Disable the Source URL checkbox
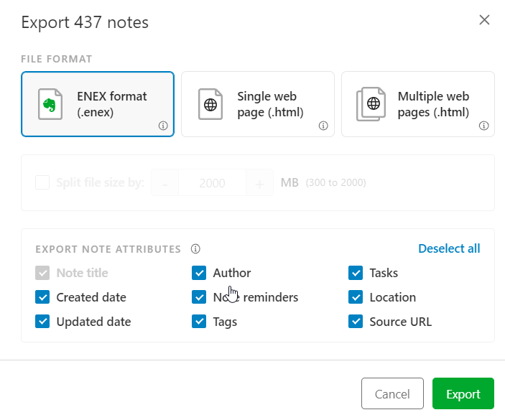505x420 pixels. coord(356,322)
